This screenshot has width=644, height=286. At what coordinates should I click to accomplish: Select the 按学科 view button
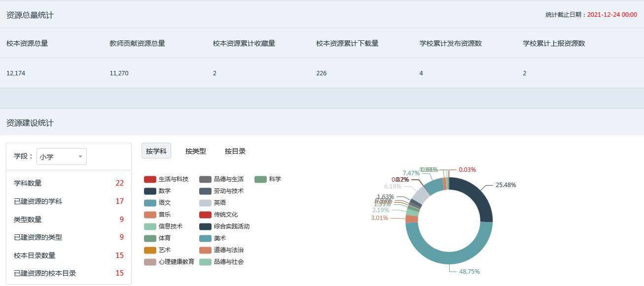(x=157, y=151)
